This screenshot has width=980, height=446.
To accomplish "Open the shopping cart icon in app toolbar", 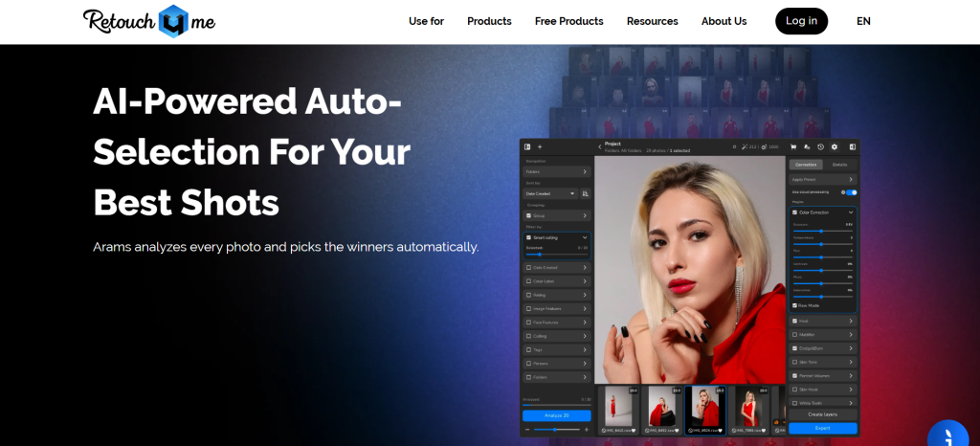I will click(x=793, y=146).
